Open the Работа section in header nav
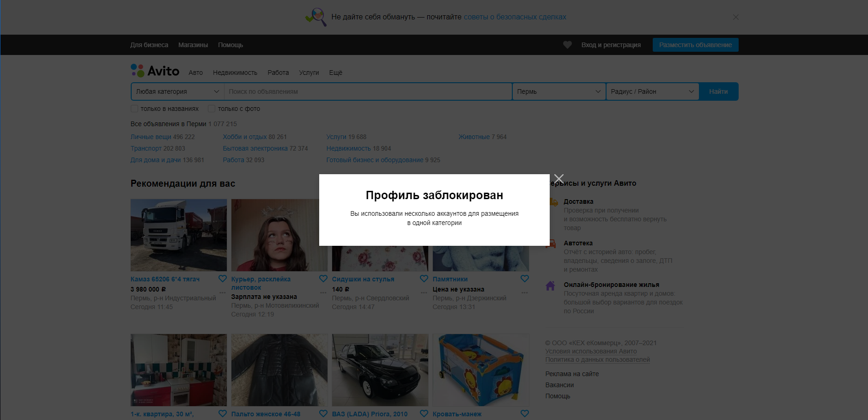Screen dimensions: 868x420 click(278, 73)
